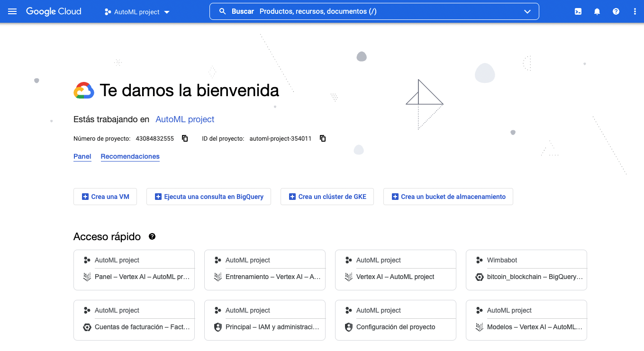644x351 pixels.
Task: Click the colorful Google Cloud welcome logo
Action: (x=84, y=90)
